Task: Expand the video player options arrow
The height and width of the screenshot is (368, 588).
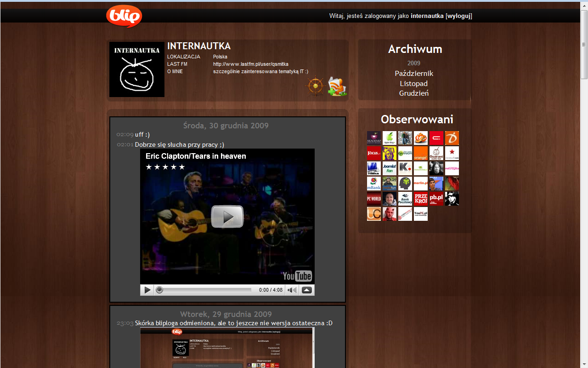Action: click(x=307, y=290)
